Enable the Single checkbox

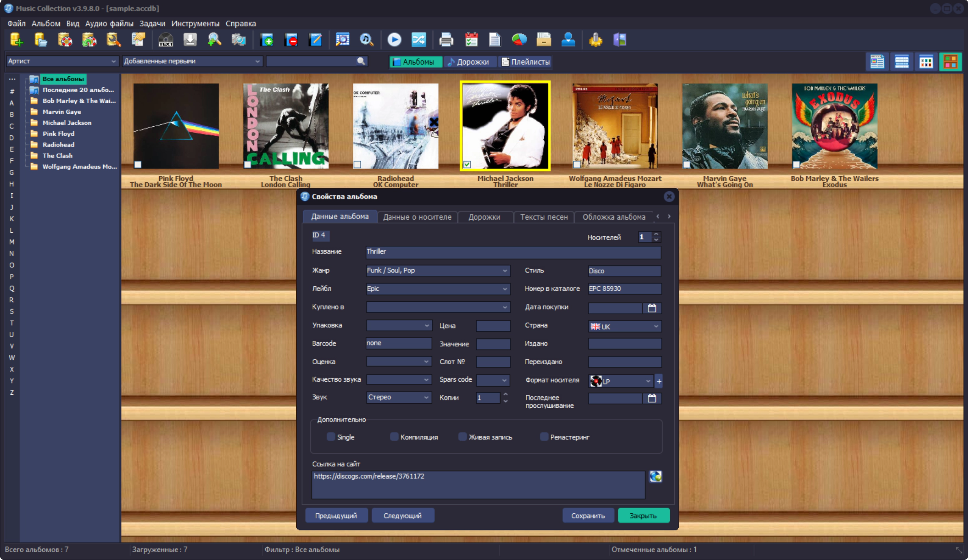pyautogui.click(x=331, y=437)
